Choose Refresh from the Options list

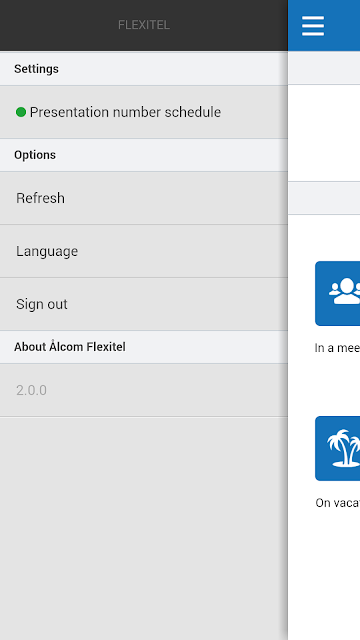pos(144,198)
